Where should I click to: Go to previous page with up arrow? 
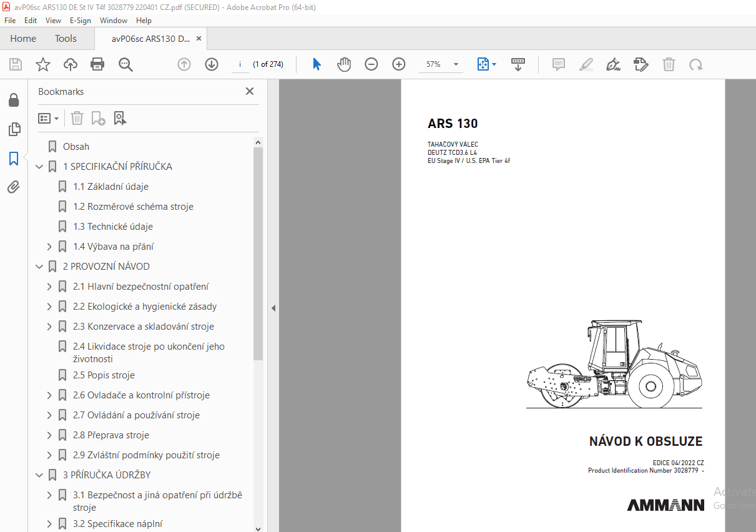[x=184, y=64]
